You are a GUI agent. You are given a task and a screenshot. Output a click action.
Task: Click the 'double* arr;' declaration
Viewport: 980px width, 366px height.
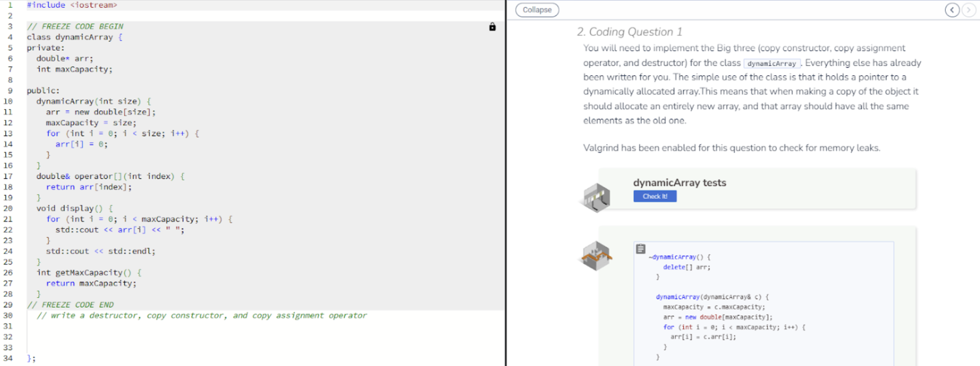[65, 58]
